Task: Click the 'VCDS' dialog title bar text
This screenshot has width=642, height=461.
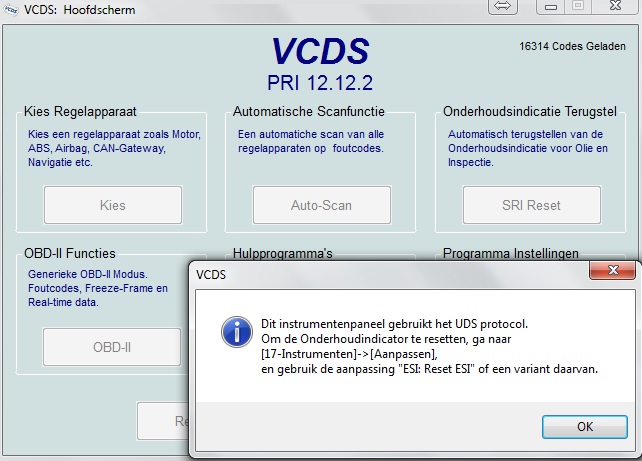Action: [x=211, y=275]
